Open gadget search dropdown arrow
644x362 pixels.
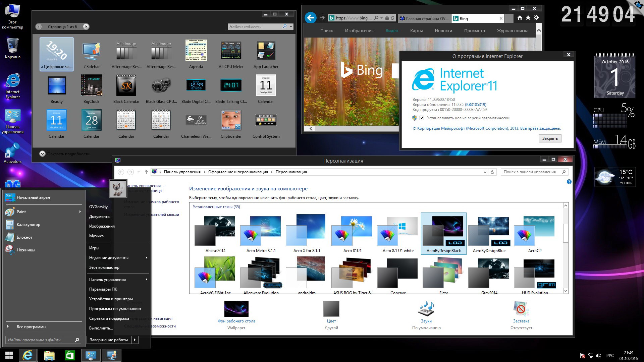[x=291, y=26]
